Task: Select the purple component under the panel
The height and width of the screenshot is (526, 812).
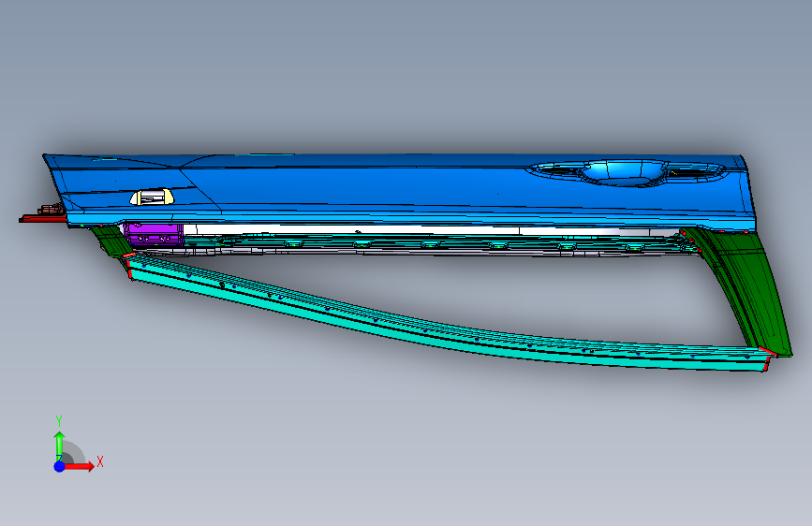Action: tap(155, 233)
